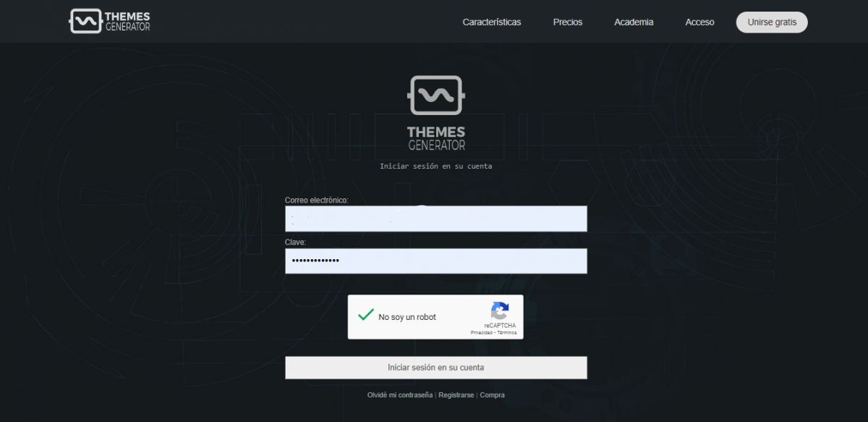868x422 pixels.
Task: Click the centered THEMES GENERATOR wordmark text
Action: coord(436,138)
